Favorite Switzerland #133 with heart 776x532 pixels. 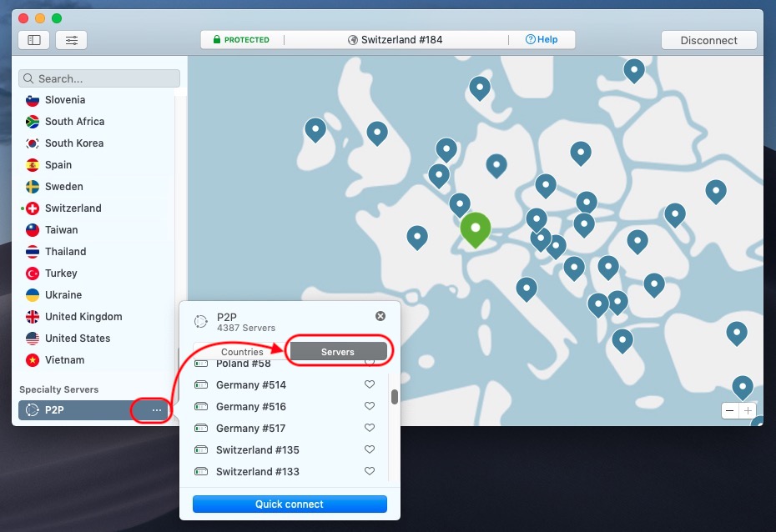coord(369,471)
